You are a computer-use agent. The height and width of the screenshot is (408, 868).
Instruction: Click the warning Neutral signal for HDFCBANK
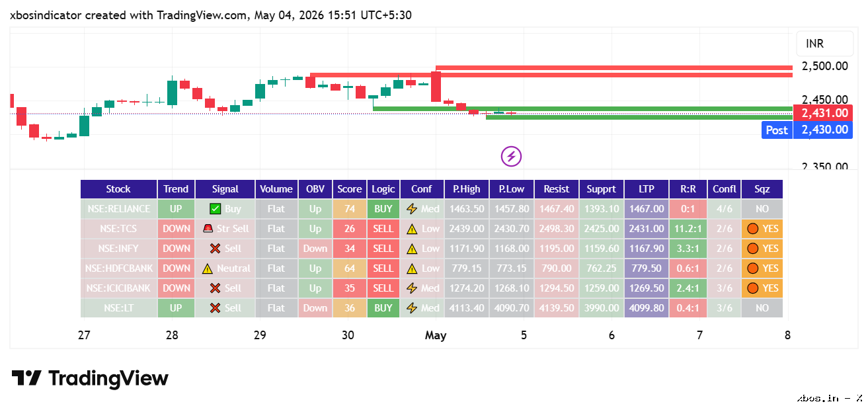tap(225, 268)
